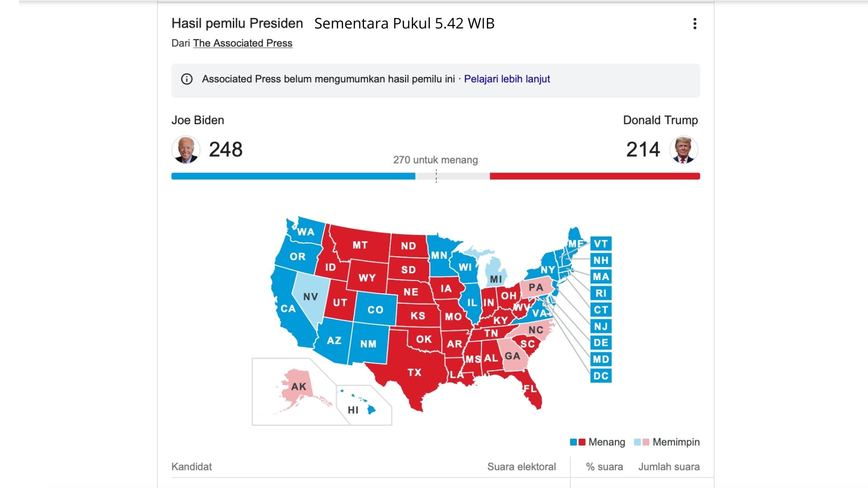Image resolution: width=868 pixels, height=488 pixels.
Task: Click the blue Biden electoral progress bar
Action: point(293,176)
